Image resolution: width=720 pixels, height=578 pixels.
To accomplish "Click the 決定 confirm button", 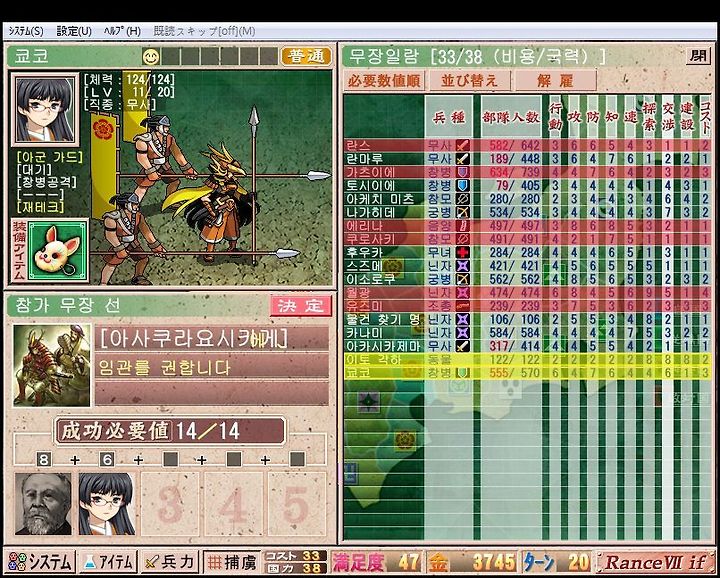I will click(x=301, y=306).
